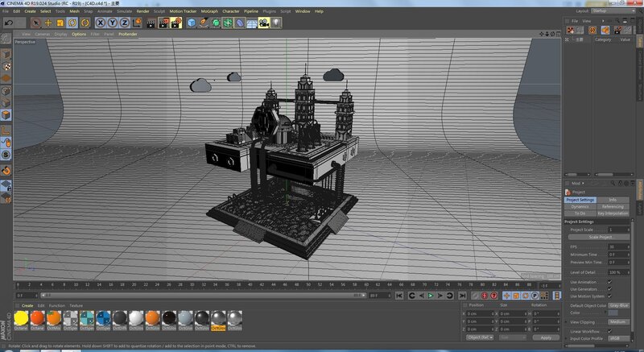Open the View Clipping Medium dropdown
644x352 pixels.
(x=618, y=321)
